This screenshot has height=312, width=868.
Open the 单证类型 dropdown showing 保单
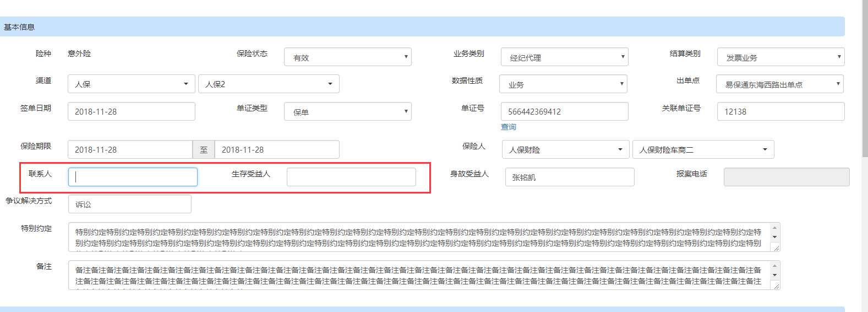point(347,111)
